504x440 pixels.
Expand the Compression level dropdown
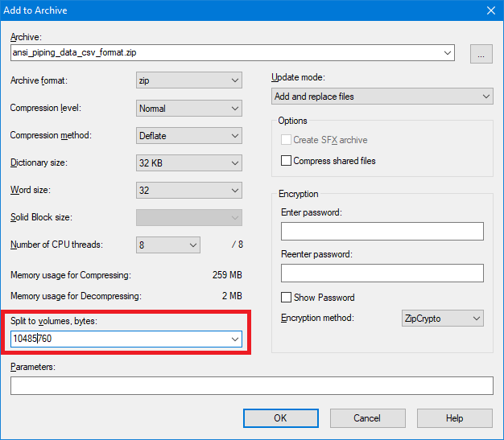tap(189, 108)
